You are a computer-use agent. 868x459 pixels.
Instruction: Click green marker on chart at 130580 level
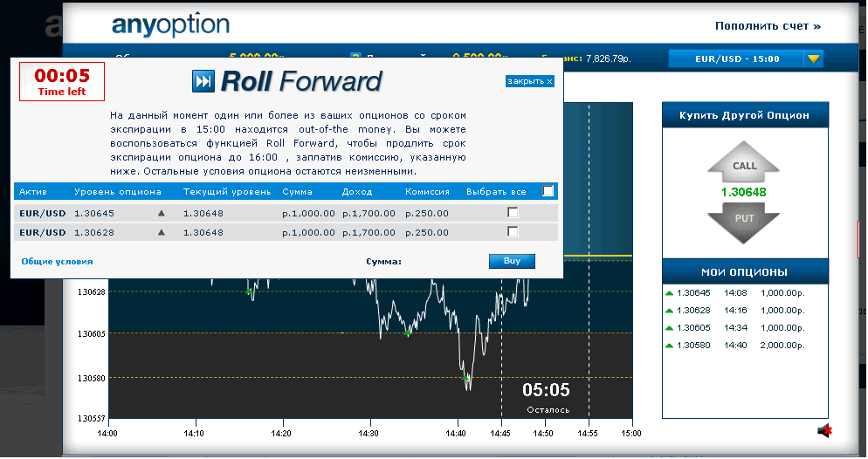point(465,378)
